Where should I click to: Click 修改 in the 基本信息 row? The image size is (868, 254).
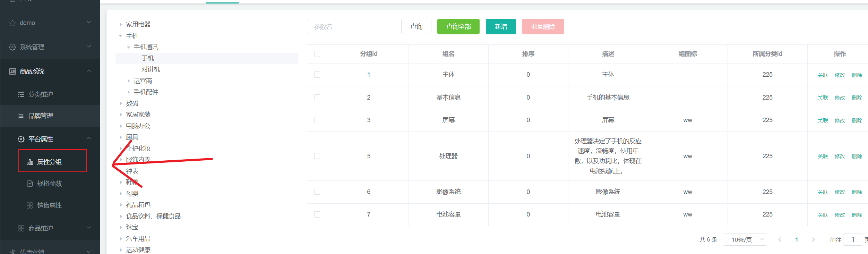840,98
